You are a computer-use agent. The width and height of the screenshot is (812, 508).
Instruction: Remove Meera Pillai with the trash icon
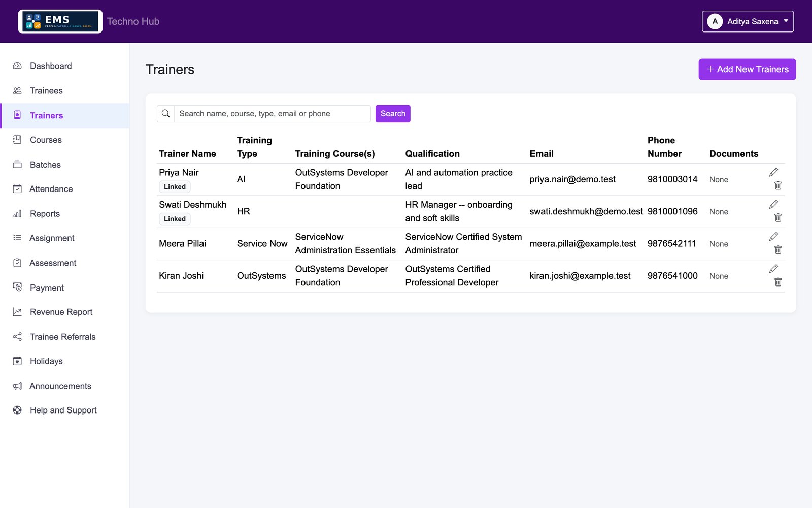[778, 250]
